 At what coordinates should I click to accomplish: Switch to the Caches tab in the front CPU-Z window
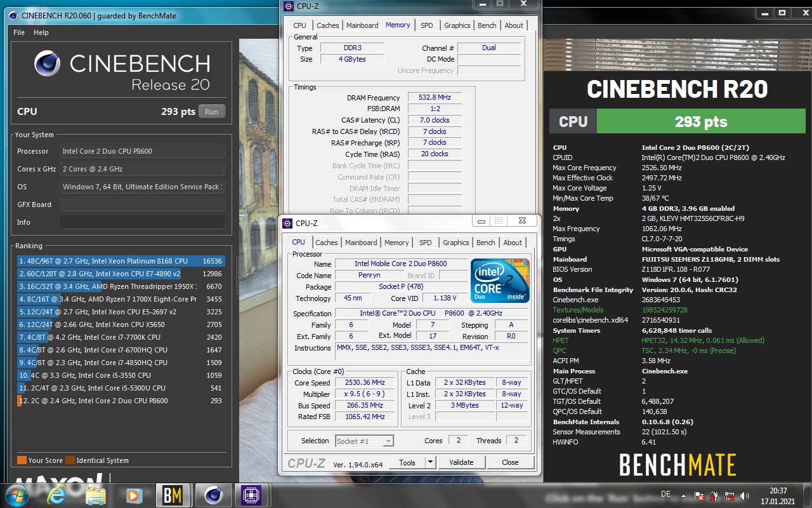point(327,243)
